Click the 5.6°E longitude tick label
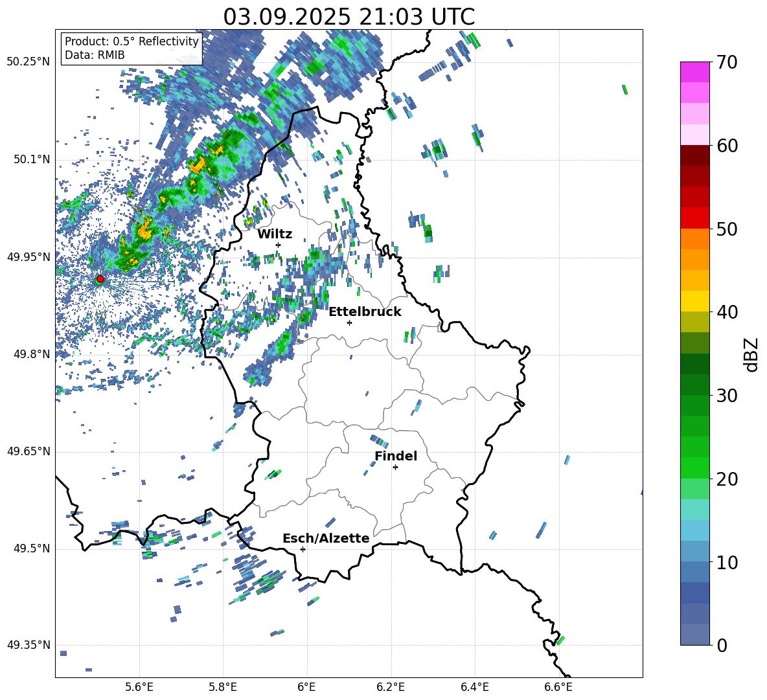 pos(139,687)
